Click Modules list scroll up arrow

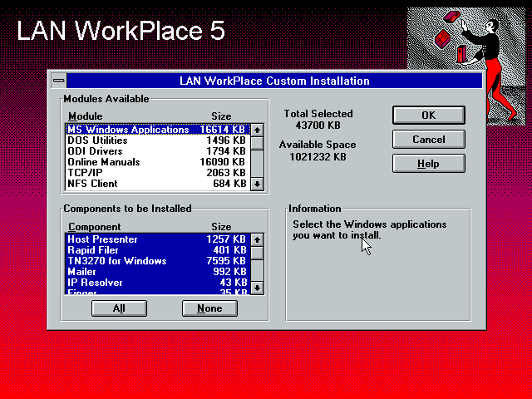point(257,130)
